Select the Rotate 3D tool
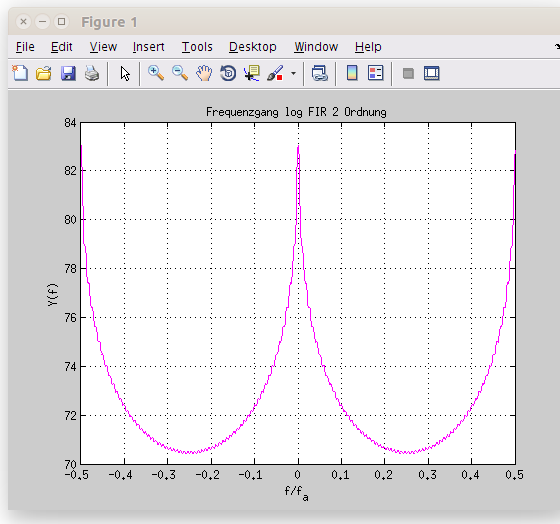 tap(228, 73)
